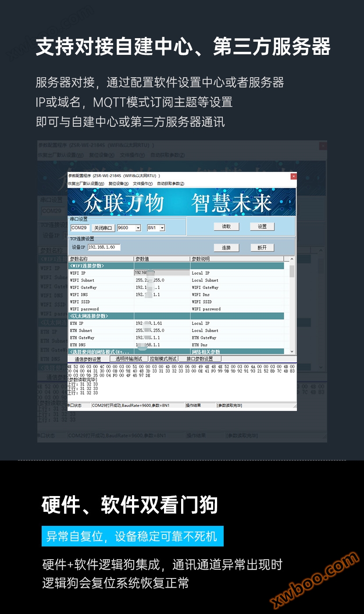Switch to the 接口参数设置 tab
This screenshot has height=614, width=364.
click(x=199, y=359)
